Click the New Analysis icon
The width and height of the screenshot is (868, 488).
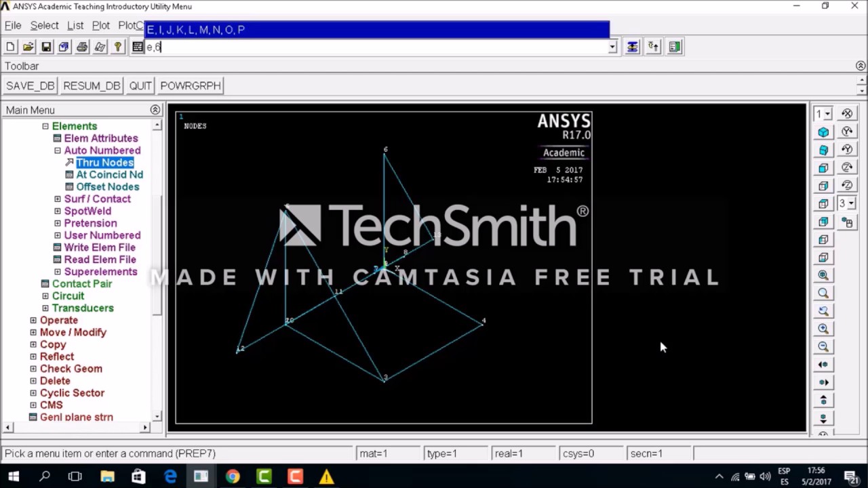coord(10,47)
